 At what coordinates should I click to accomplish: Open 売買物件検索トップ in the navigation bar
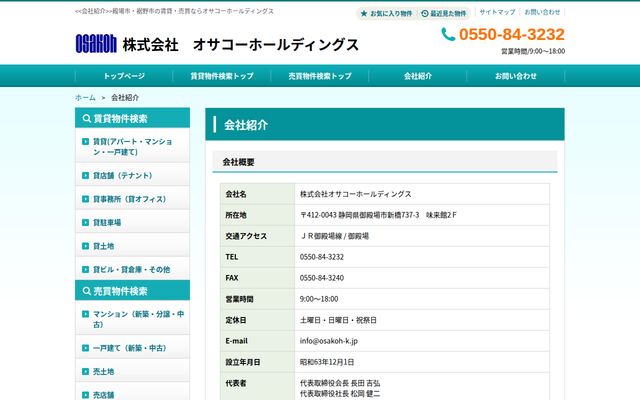coord(320,76)
